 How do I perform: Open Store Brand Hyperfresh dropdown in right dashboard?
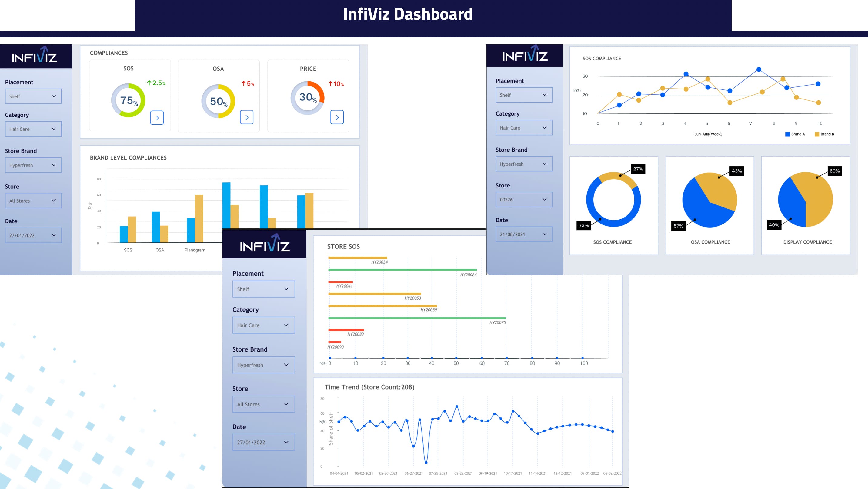click(524, 164)
